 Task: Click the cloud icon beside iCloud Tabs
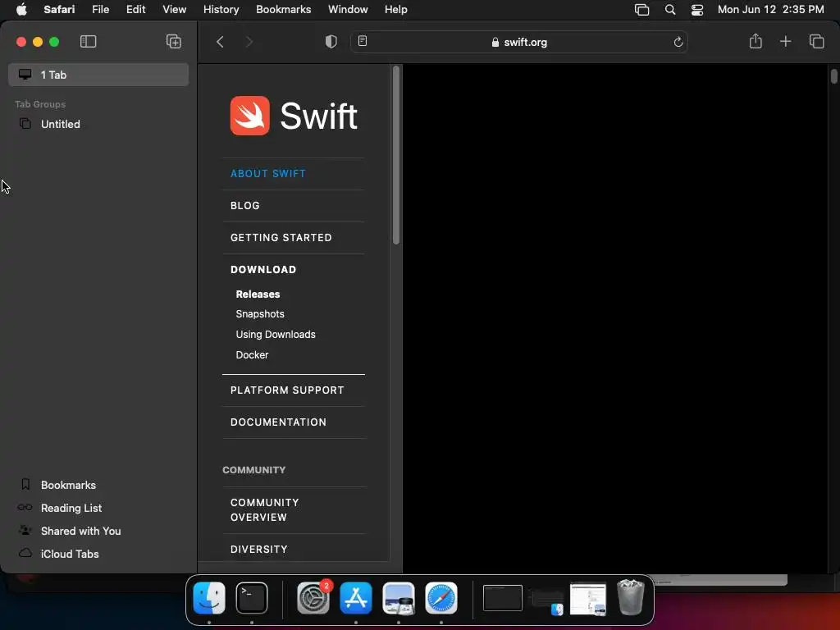(25, 553)
